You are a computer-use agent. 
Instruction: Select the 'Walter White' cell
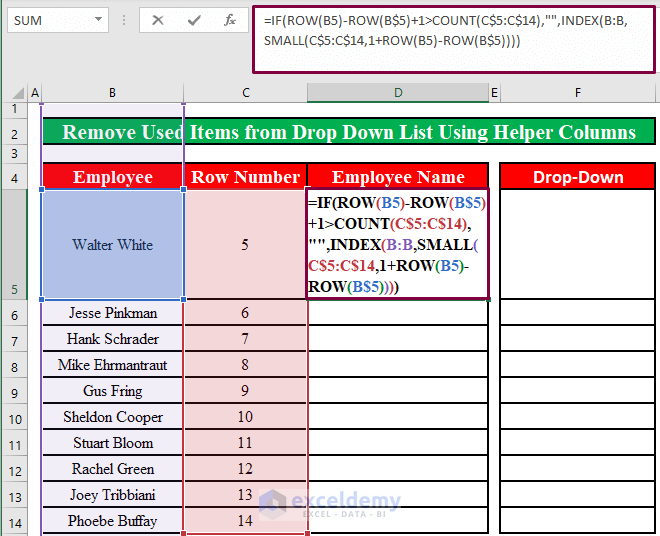click(x=112, y=244)
